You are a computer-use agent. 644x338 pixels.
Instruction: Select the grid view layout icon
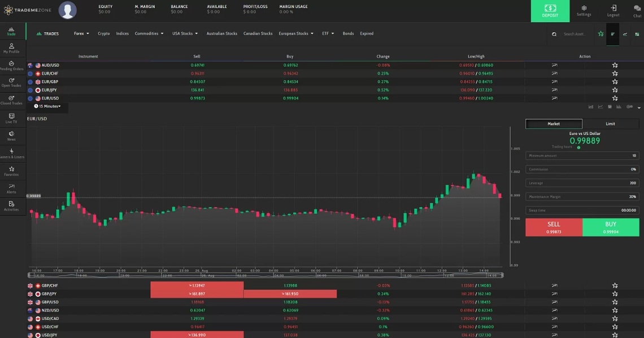[637, 34]
